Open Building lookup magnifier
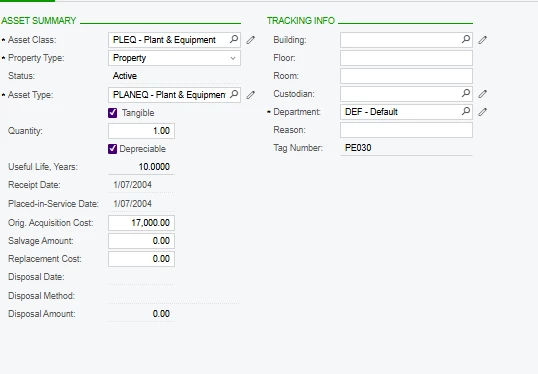Screen dimensions: 538x374 coord(466,39)
